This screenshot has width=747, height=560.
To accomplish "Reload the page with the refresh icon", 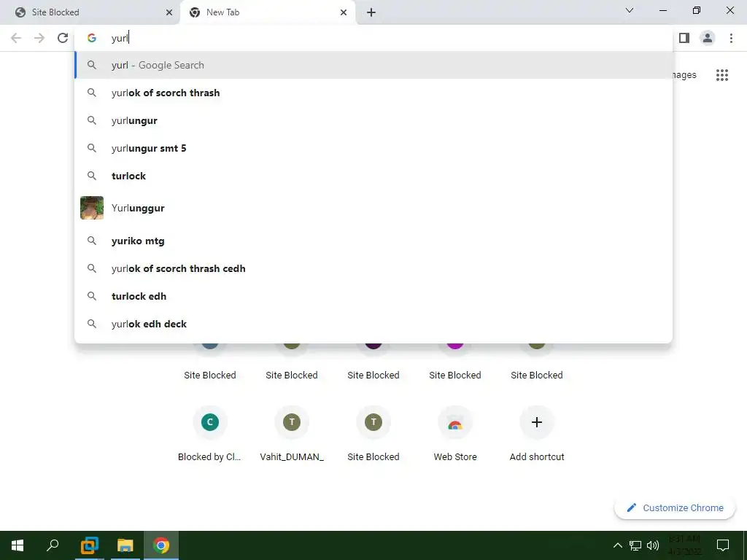I will tap(63, 38).
